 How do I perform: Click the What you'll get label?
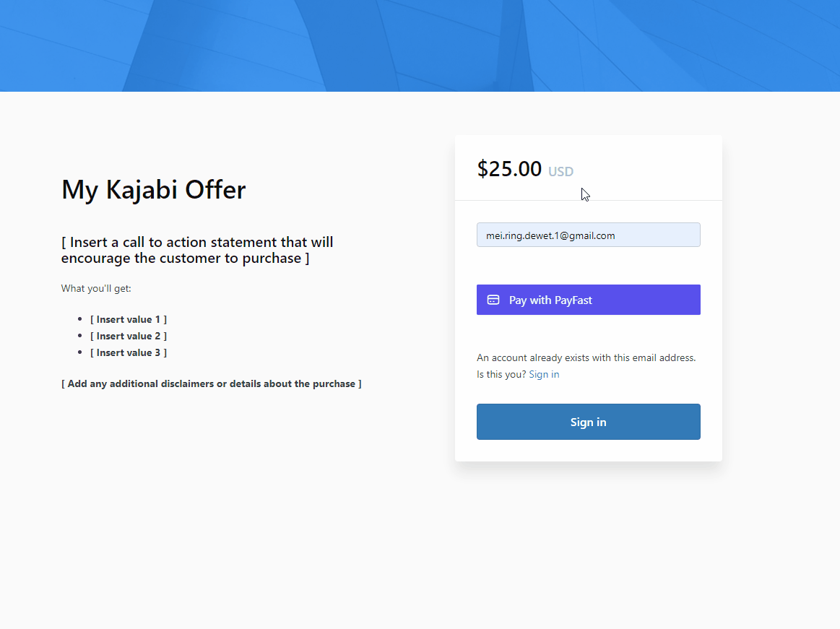pos(96,288)
